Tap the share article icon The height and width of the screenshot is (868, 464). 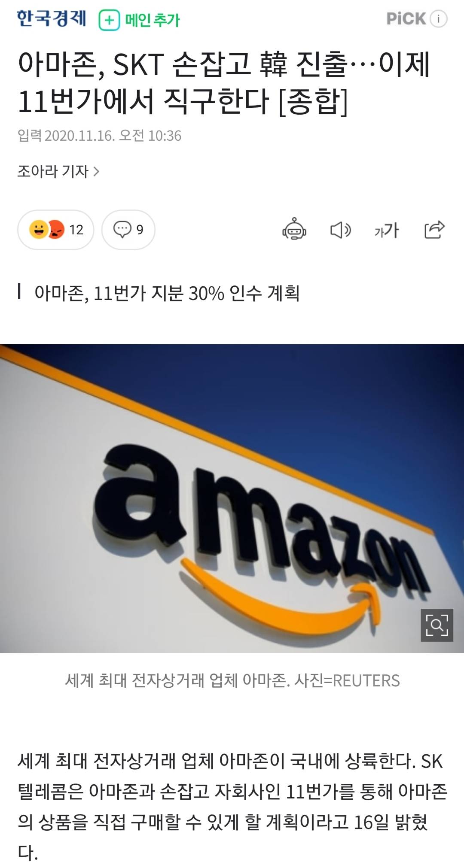434,229
